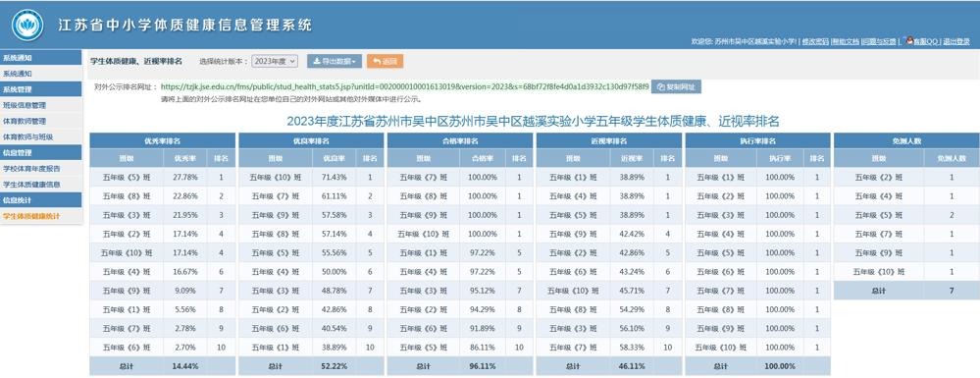Open the 客服QQ penguin link
This screenshot has width=980, height=378.
tap(921, 41)
